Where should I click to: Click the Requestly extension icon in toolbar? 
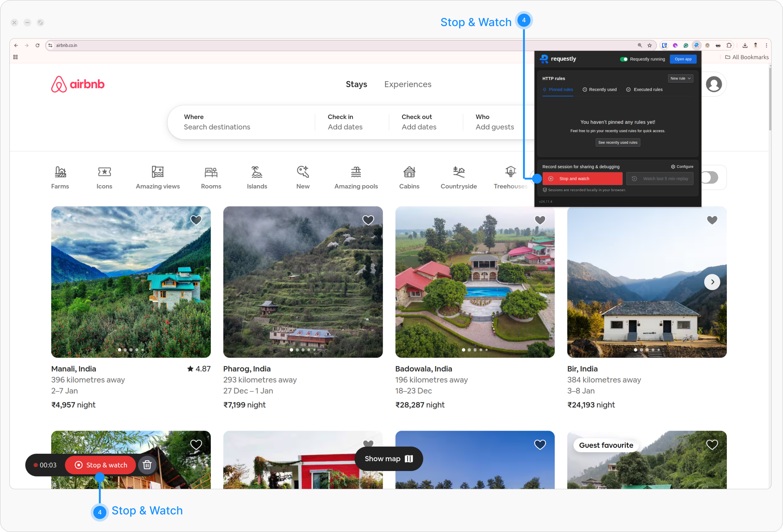(x=697, y=45)
